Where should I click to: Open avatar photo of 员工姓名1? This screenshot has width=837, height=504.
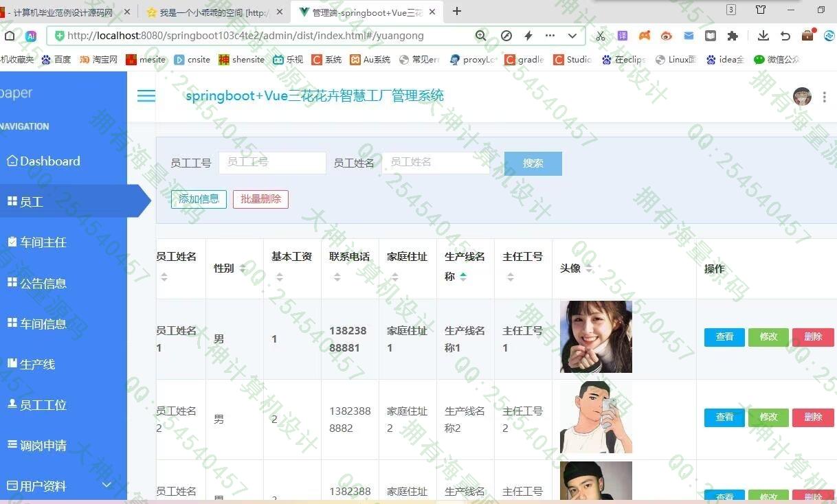[x=596, y=336]
